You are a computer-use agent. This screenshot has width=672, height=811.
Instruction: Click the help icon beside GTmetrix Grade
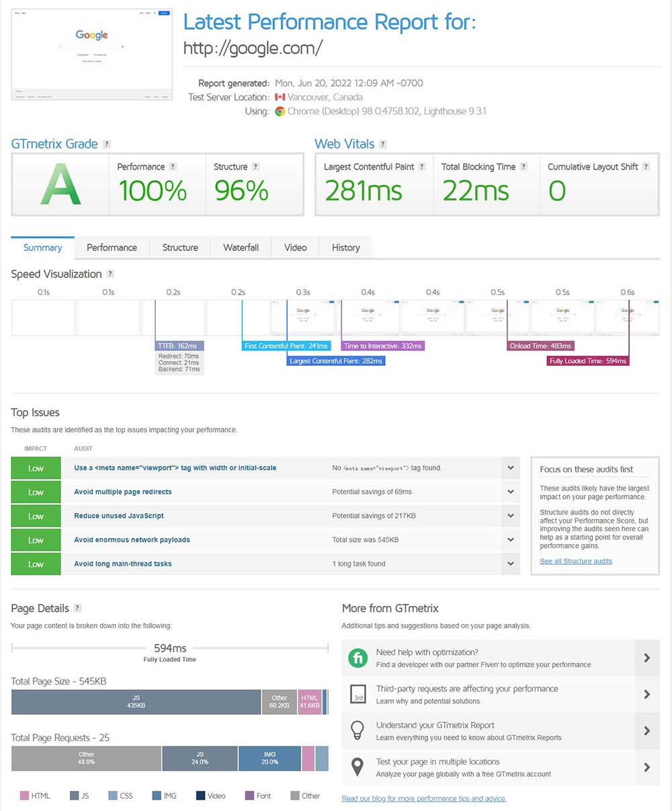(x=107, y=144)
